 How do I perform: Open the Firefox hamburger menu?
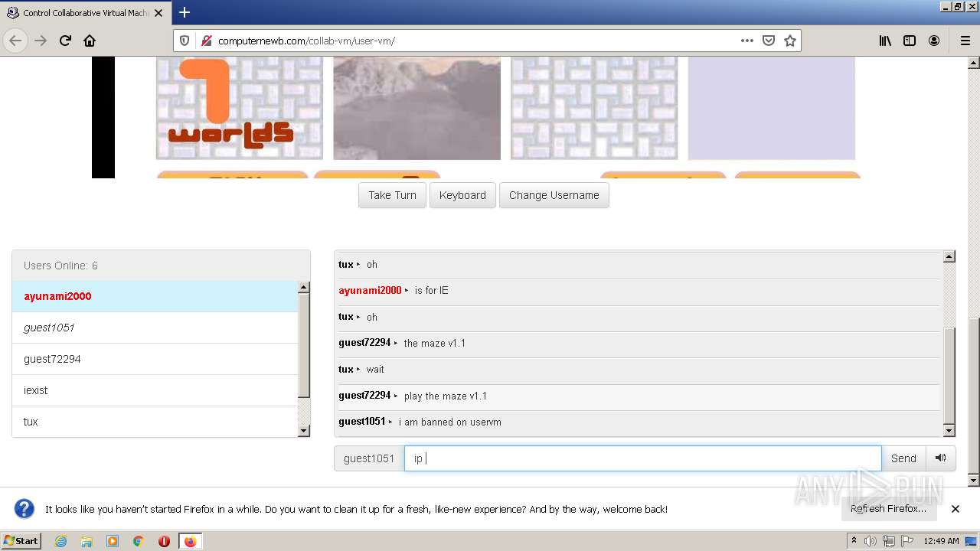965,41
